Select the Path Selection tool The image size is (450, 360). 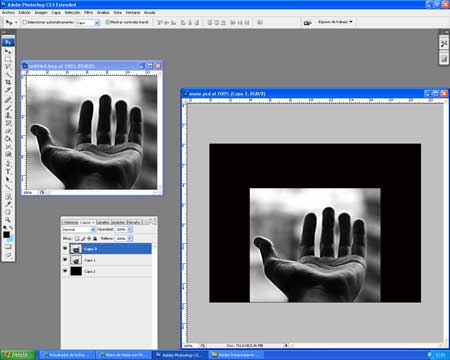(x=8, y=179)
